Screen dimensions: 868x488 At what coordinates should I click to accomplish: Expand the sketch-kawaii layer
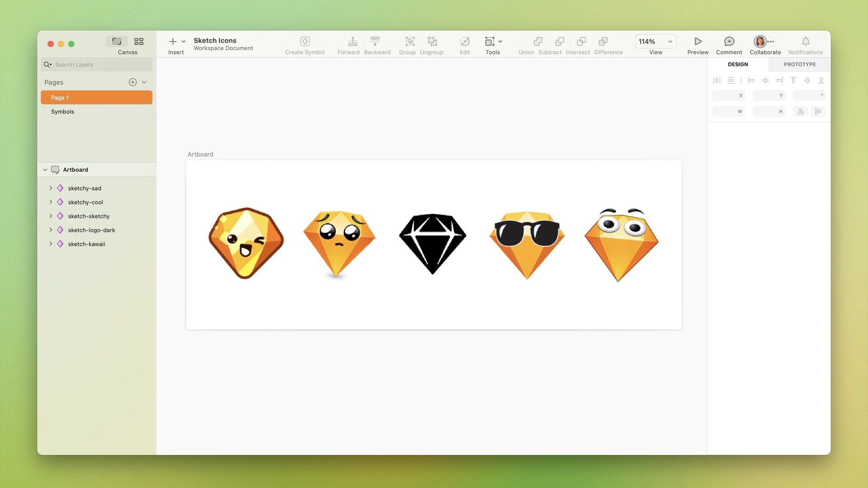pyautogui.click(x=51, y=244)
